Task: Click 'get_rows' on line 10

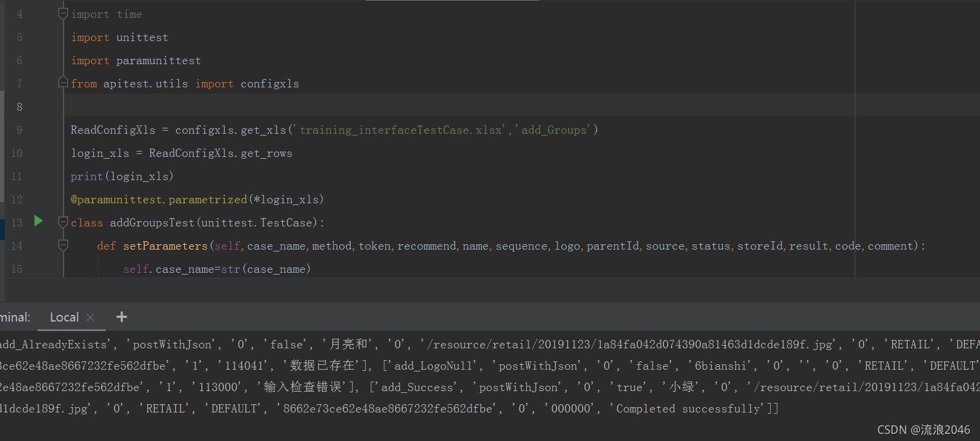Action: tap(267, 153)
